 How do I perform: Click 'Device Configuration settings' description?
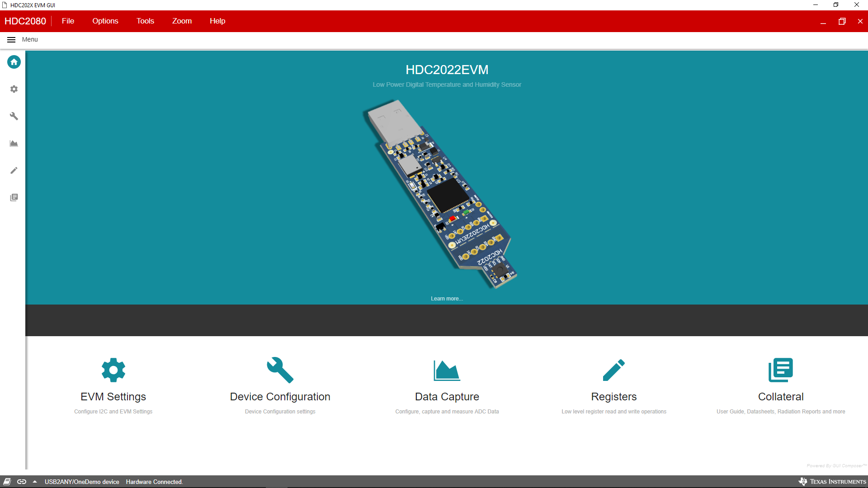click(x=280, y=412)
